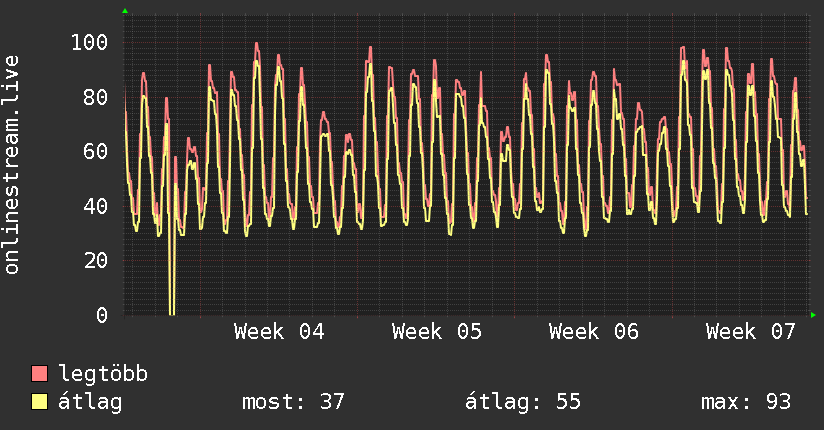Image resolution: width=824 pixels, height=430 pixels.
Task: Click the 20 tick on the y-axis
Action: point(95,260)
